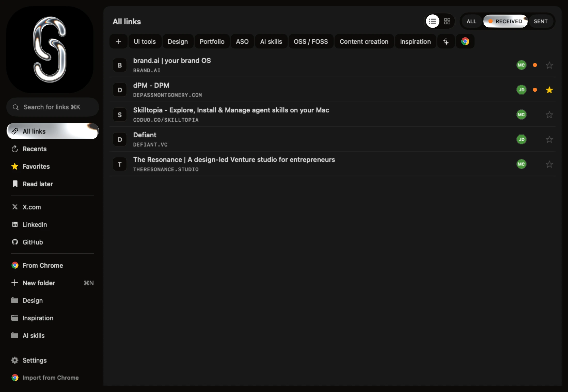Click orange unread dot on brand.ai row

535,65
